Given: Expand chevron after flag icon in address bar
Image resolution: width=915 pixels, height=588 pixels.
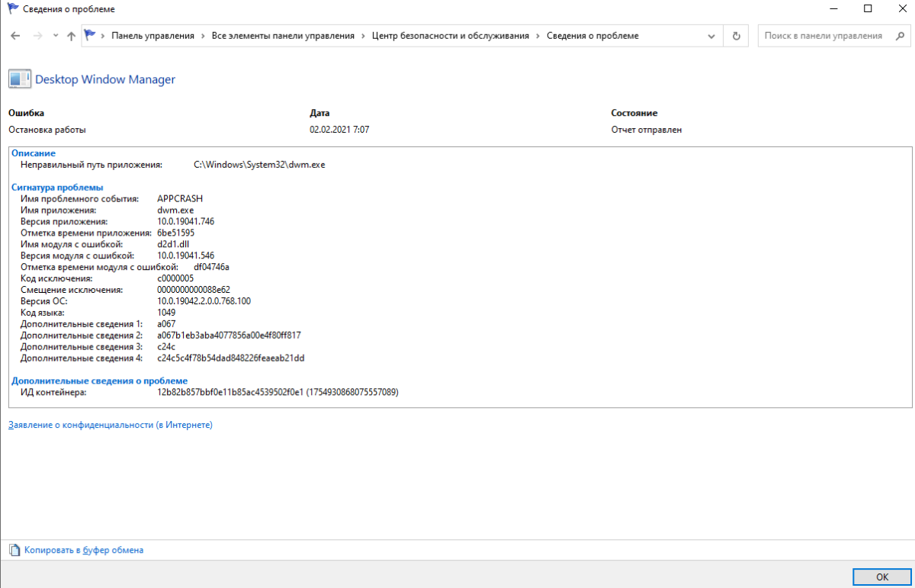Looking at the screenshot, I should (104, 36).
